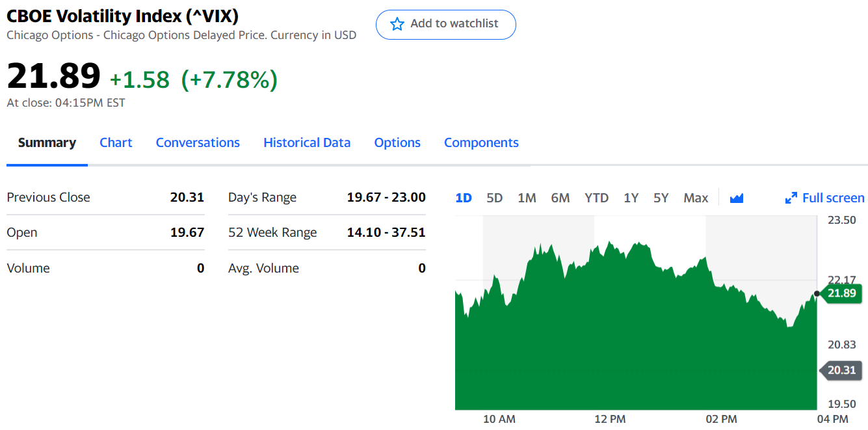Click the Volume label
The height and width of the screenshot is (430, 868).
[x=28, y=268]
